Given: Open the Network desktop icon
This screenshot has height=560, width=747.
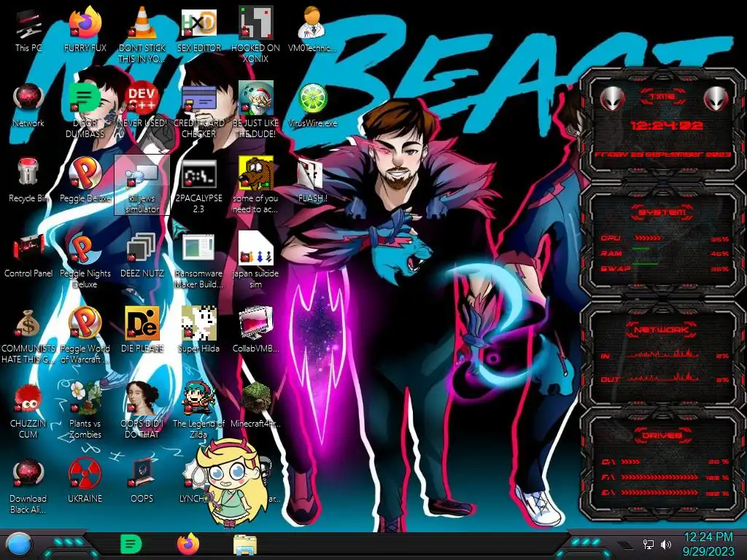Looking at the screenshot, I should point(28,105).
